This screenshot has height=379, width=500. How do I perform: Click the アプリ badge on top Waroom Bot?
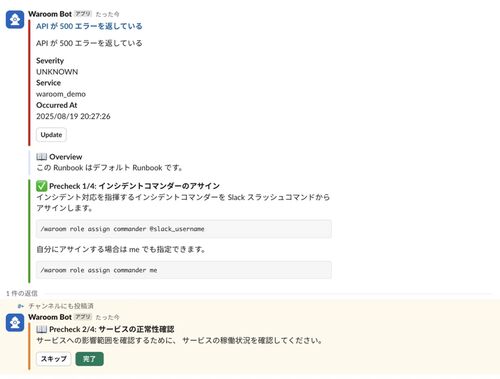tap(83, 14)
